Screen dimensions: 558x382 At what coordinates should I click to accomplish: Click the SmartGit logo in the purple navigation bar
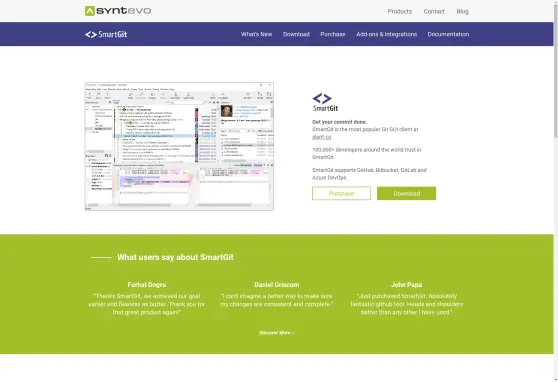click(106, 34)
